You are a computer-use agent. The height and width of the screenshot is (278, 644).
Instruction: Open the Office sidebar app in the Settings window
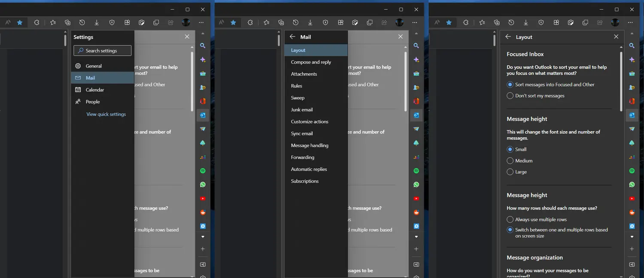pyautogui.click(x=203, y=101)
